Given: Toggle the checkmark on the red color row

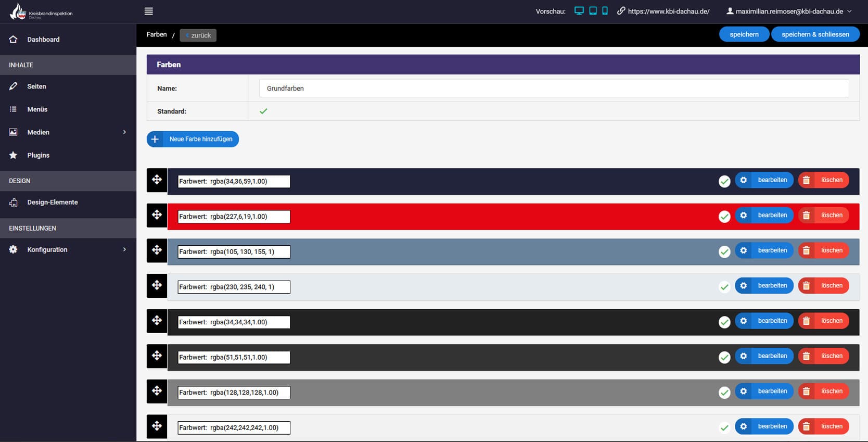Looking at the screenshot, I should (x=724, y=216).
